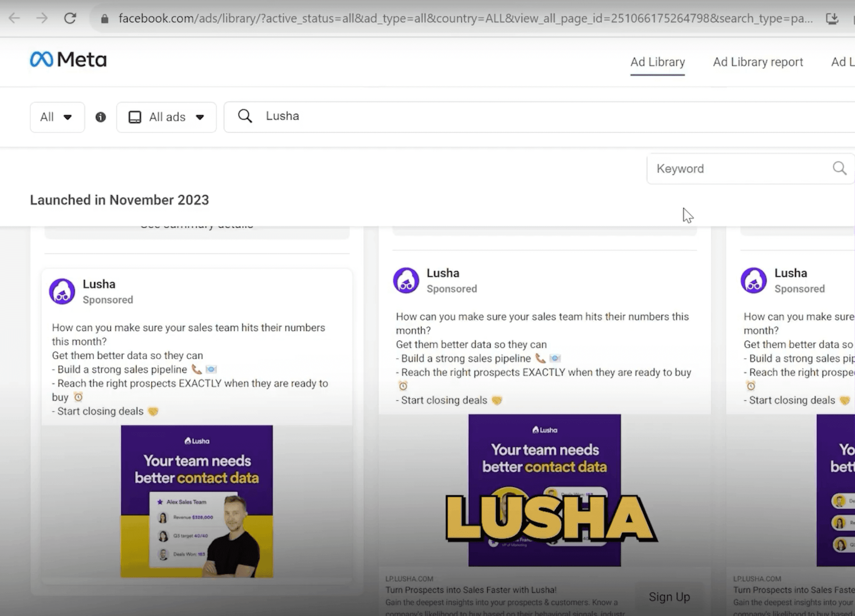This screenshot has height=616, width=855.
Task: Click the browser back arrow
Action: pyautogui.click(x=14, y=18)
